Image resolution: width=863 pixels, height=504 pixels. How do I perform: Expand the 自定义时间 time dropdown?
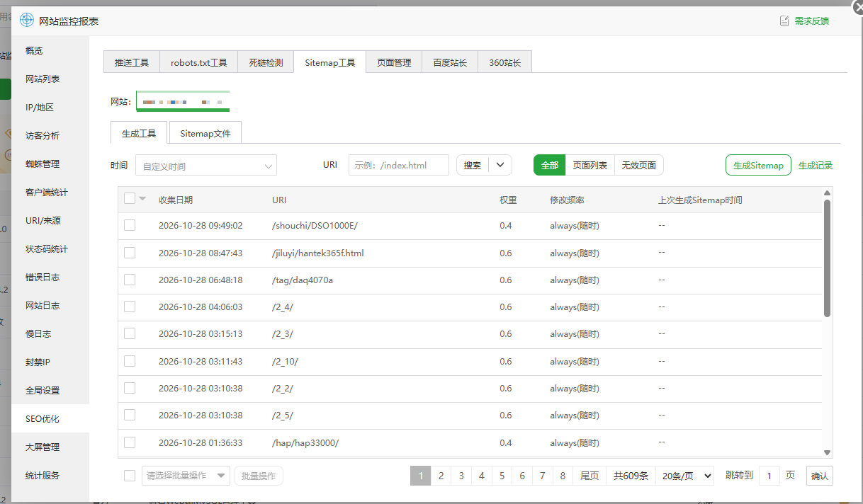tap(206, 166)
